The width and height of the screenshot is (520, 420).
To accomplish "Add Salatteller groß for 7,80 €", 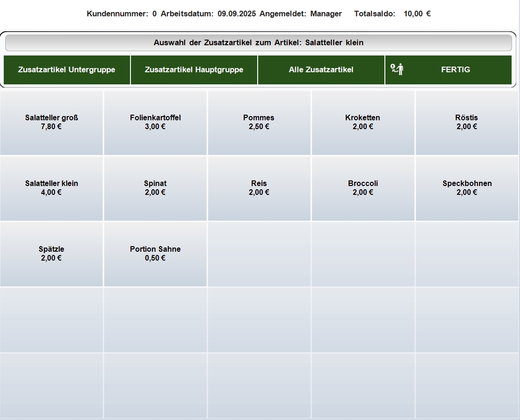I will tap(51, 123).
